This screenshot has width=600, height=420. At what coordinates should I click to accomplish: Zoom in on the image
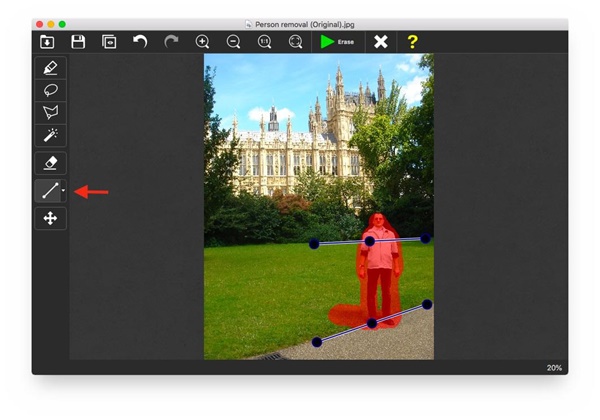point(203,42)
